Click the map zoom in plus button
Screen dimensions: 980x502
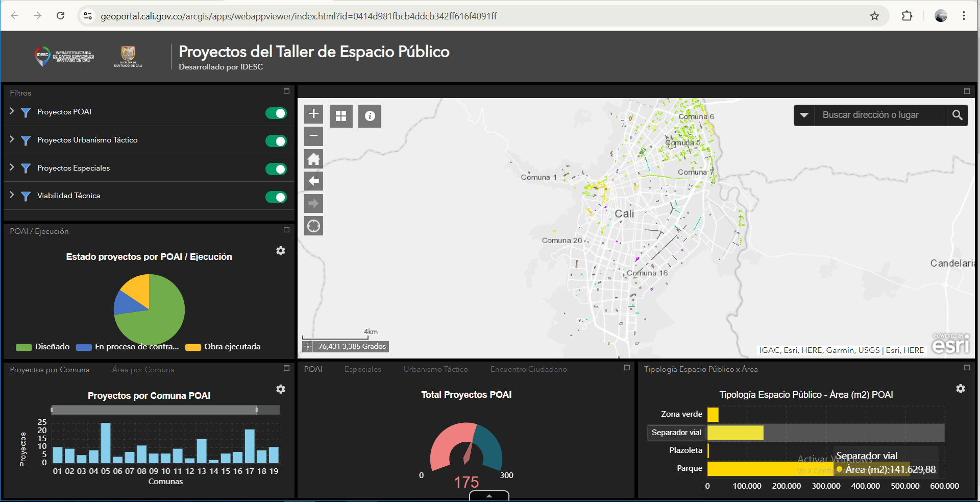pyautogui.click(x=313, y=114)
